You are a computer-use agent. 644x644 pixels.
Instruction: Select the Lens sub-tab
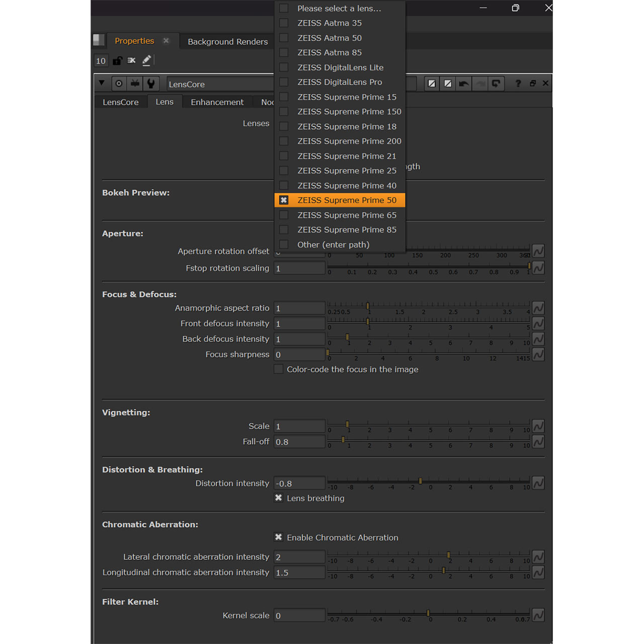click(165, 102)
